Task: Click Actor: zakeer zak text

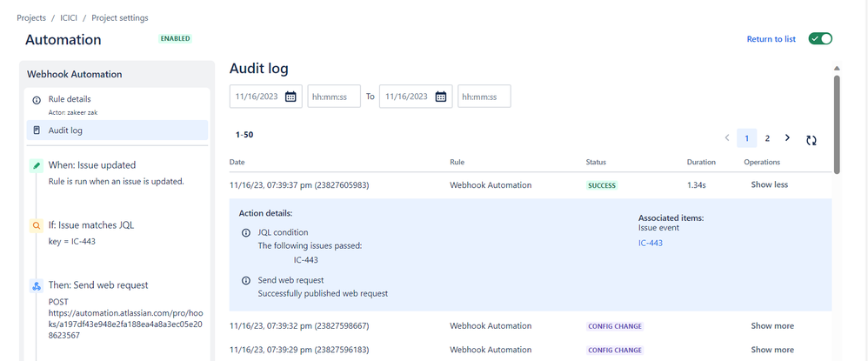Action: 73,112
